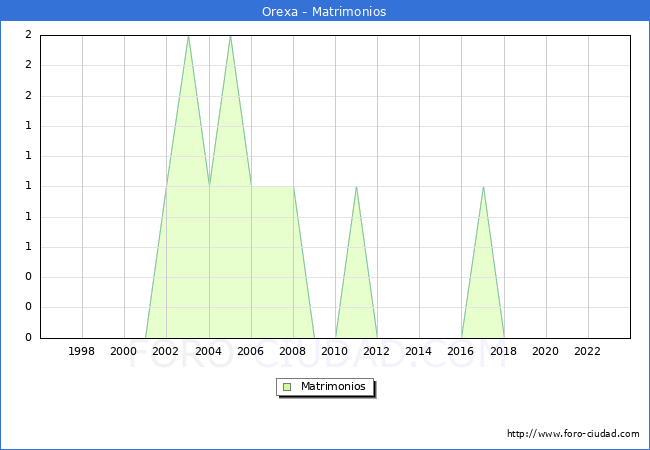Viewport: 650px width, 450px height.
Task: Click the 2004 x-axis label
Action: (x=209, y=351)
